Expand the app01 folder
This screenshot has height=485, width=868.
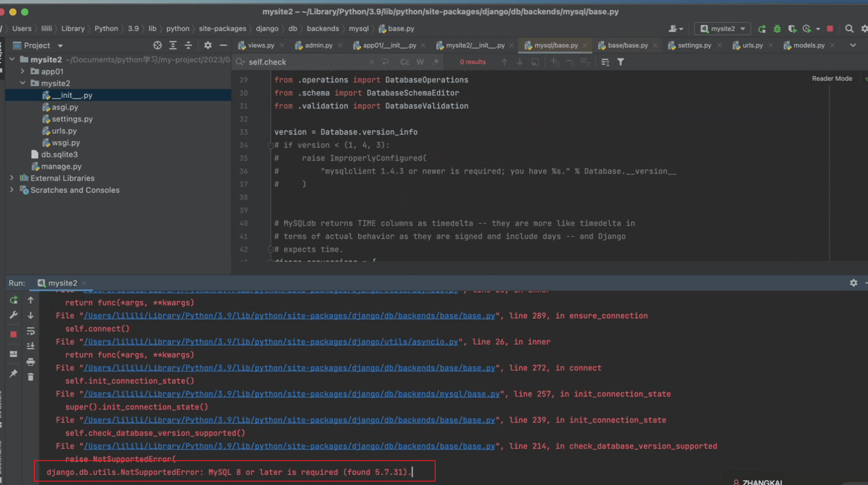click(x=23, y=71)
